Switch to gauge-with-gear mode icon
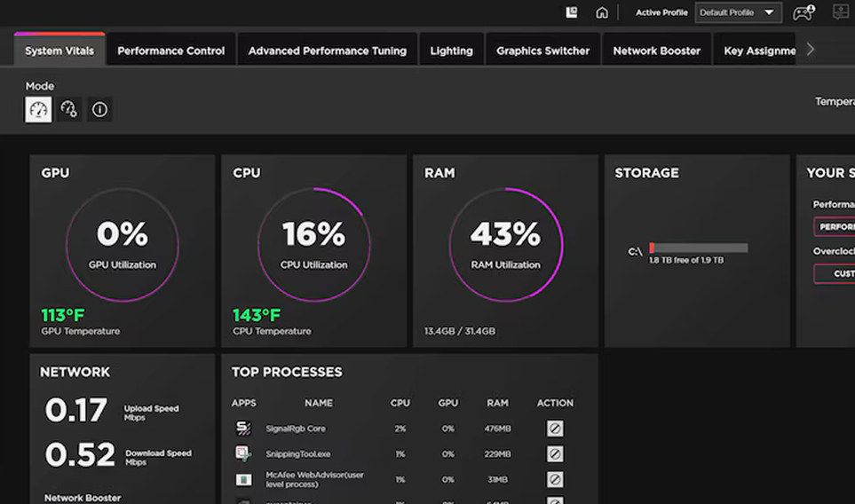855x504 pixels. (x=69, y=110)
